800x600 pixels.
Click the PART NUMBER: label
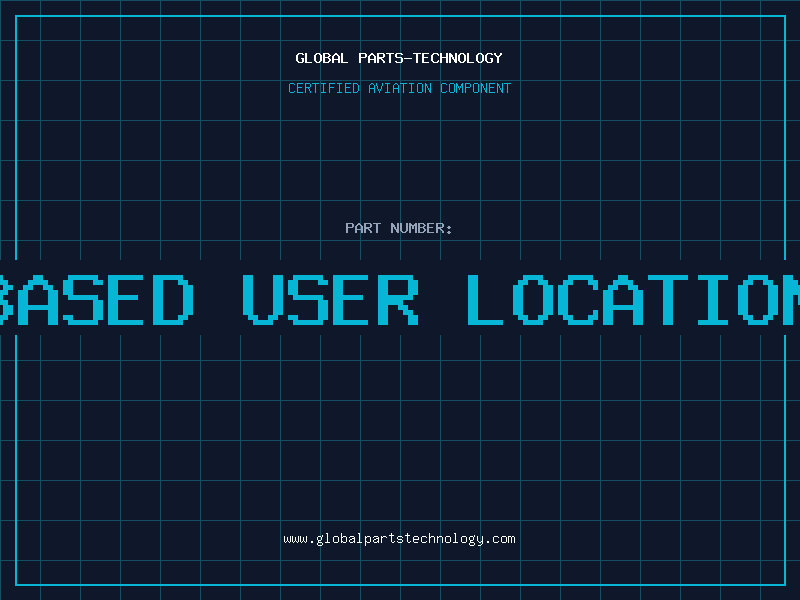point(398,228)
